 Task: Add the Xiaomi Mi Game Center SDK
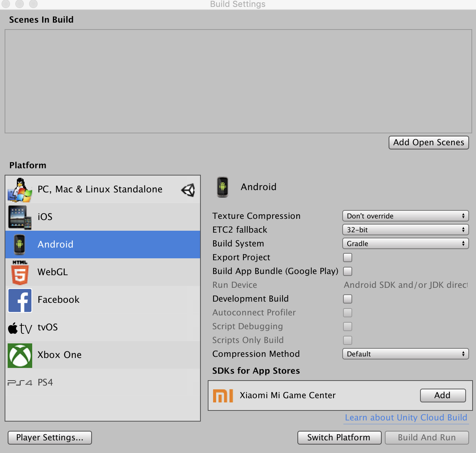(x=443, y=396)
